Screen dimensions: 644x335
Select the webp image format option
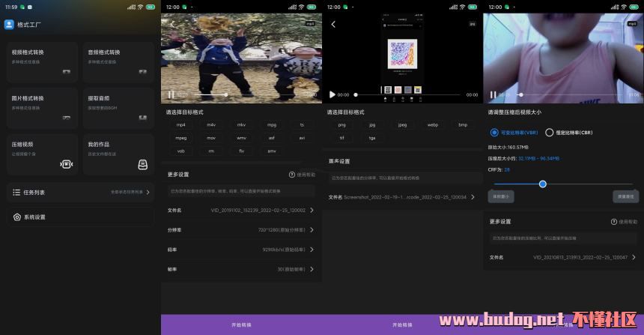pos(432,125)
